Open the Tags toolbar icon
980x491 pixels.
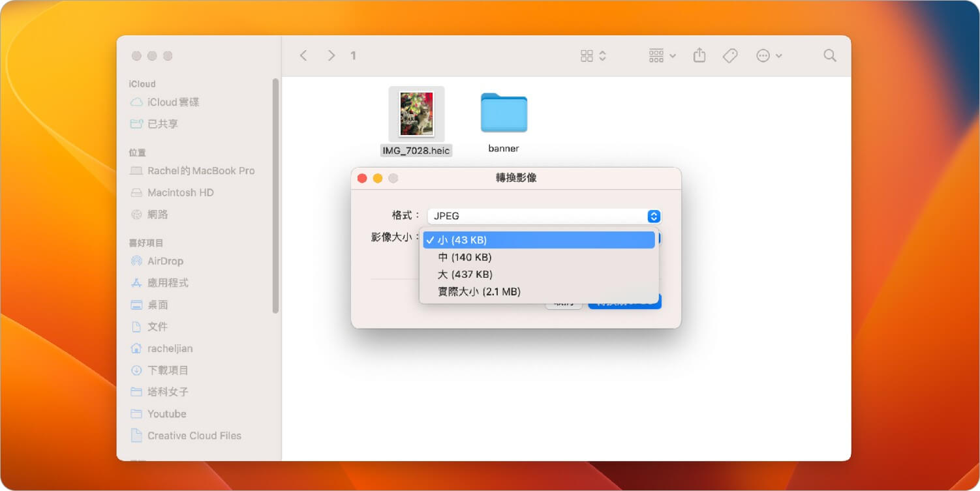tap(730, 56)
